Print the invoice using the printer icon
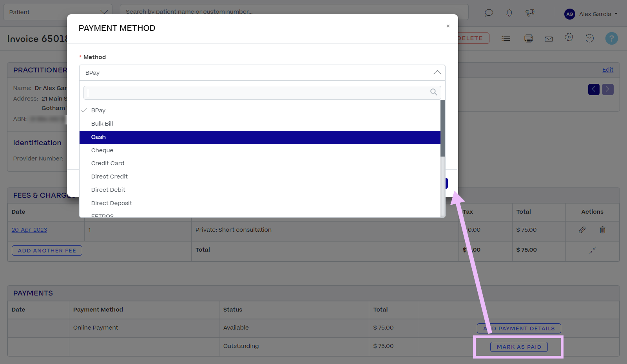Viewport: 627px width, 364px height. pos(528,38)
